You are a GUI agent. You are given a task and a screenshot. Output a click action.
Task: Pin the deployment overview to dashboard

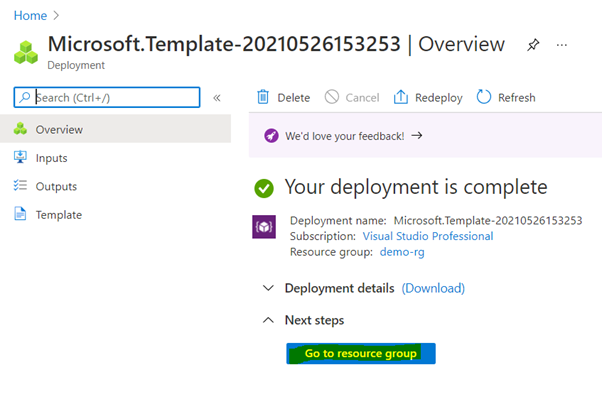(533, 45)
